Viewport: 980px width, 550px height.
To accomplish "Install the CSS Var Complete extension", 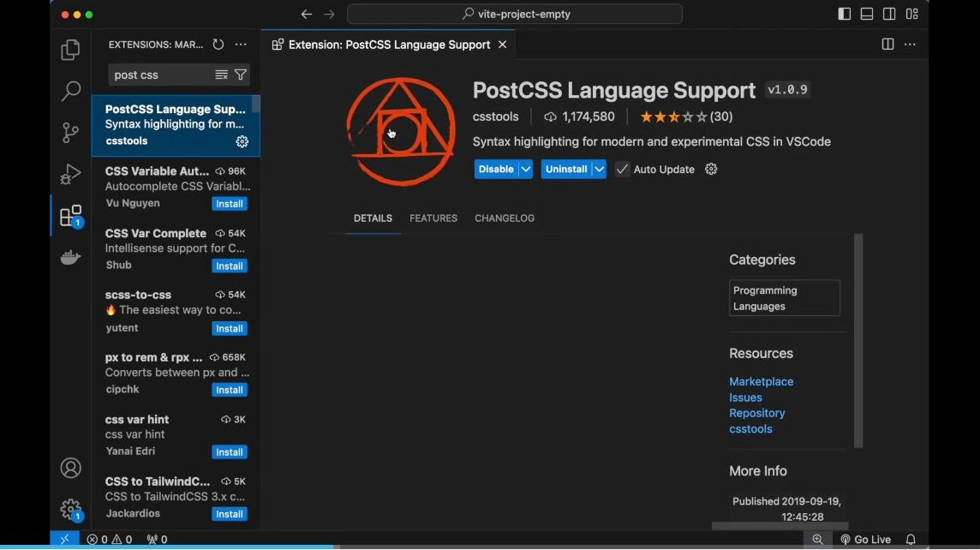I will coord(230,266).
